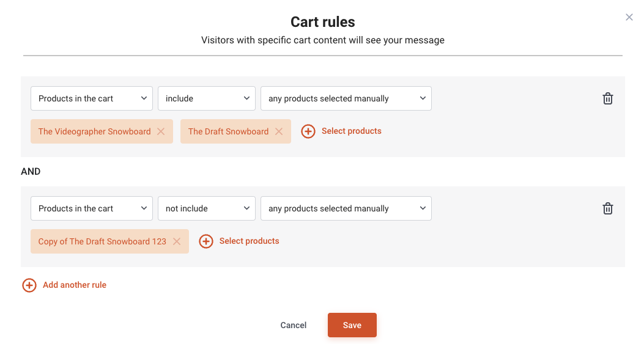The width and height of the screenshot is (644, 344).
Task: Save the cart rules
Action: pos(352,325)
